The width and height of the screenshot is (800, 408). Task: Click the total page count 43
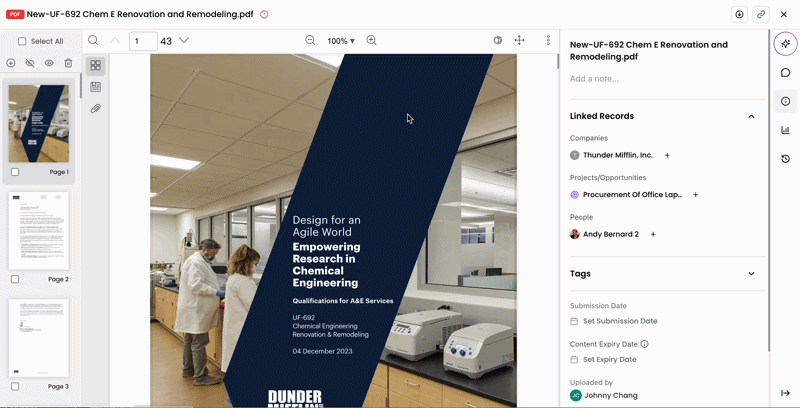166,41
